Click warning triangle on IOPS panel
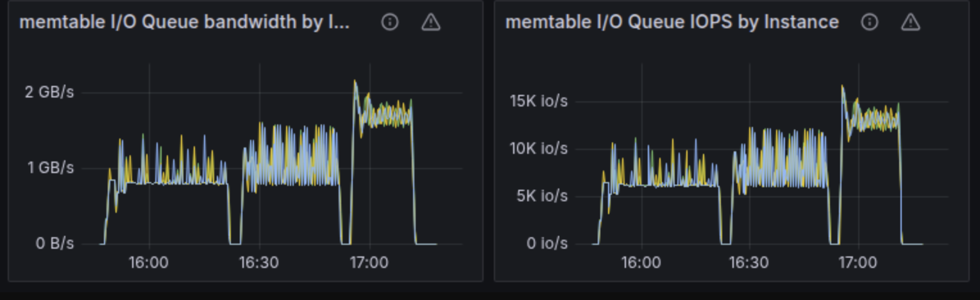 pyautogui.click(x=911, y=22)
